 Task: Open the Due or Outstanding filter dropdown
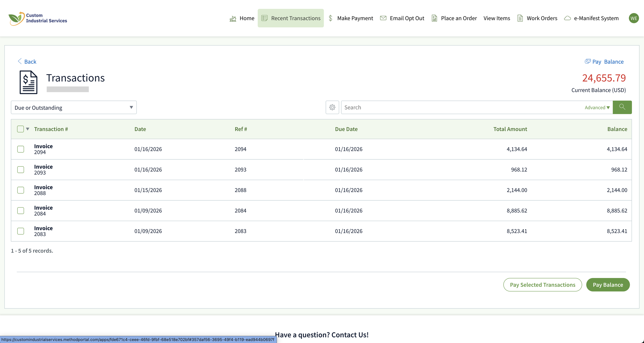tap(74, 108)
